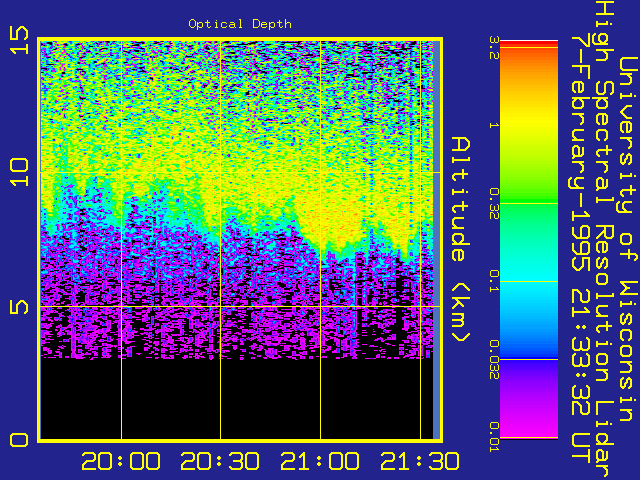Click the 20:30 time axis label
This screenshot has height=480, width=640.
220,461
